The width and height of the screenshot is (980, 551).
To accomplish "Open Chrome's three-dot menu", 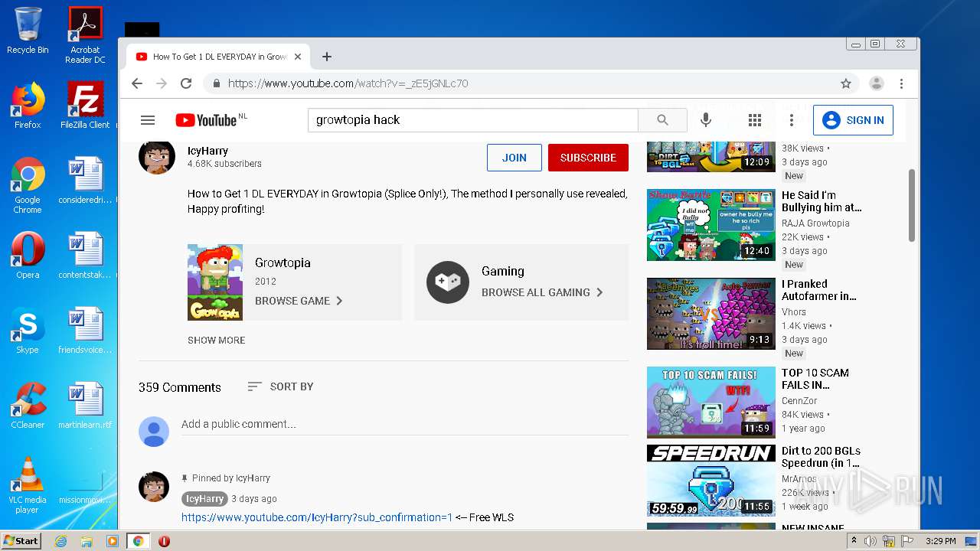I will [902, 83].
